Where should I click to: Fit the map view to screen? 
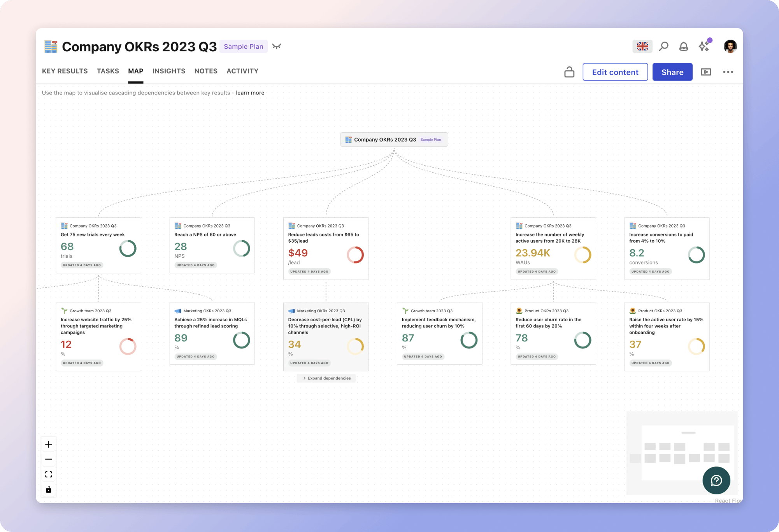pyautogui.click(x=49, y=474)
